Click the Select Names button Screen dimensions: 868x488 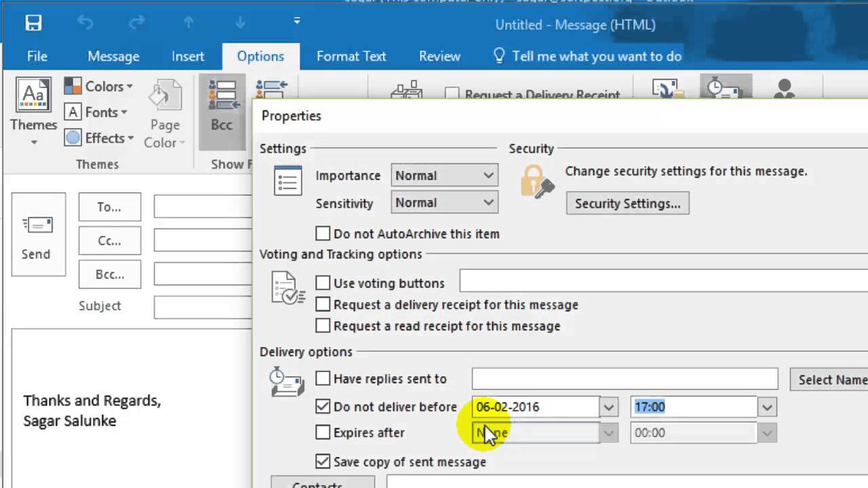click(829, 380)
